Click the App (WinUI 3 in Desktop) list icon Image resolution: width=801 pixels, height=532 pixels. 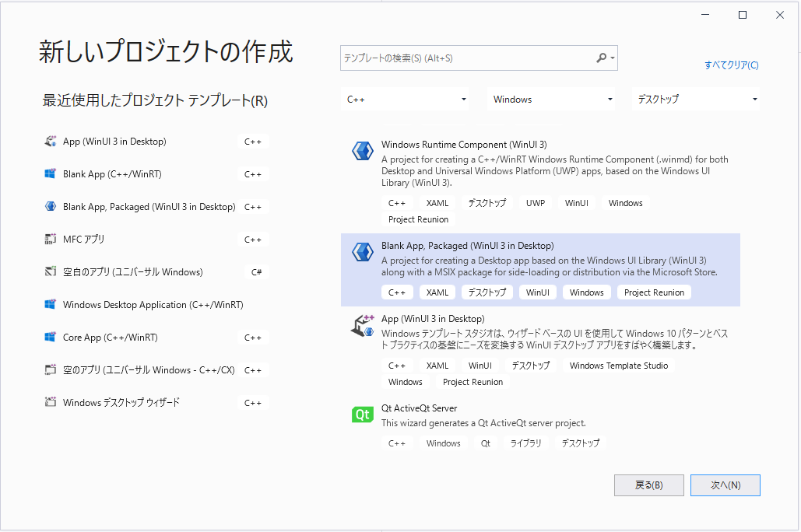pyautogui.click(x=363, y=326)
